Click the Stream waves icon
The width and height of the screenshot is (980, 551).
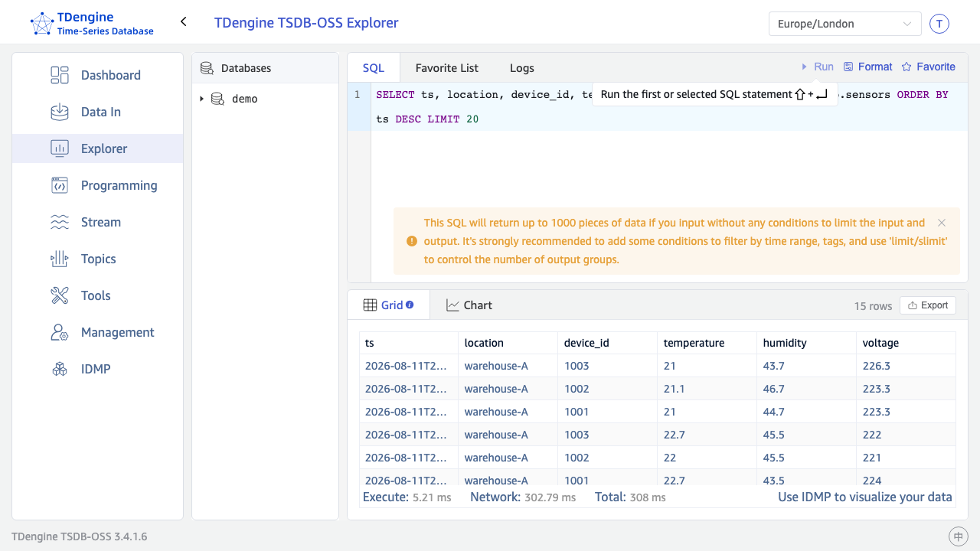(x=60, y=222)
